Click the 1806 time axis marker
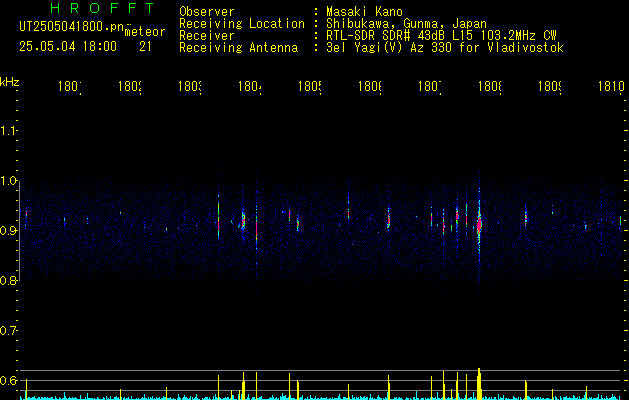Image resolution: width=629 pixels, height=400 pixels. tap(369, 86)
